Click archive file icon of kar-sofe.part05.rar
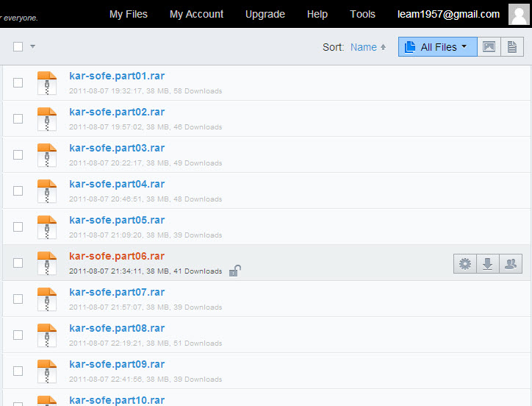The height and width of the screenshot is (406, 532). click(47, 227)
